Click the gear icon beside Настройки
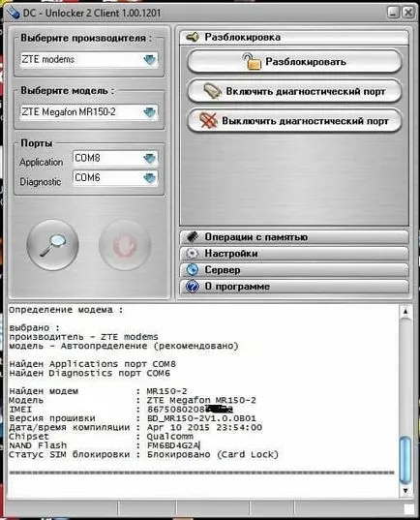The width and height of the screenshot is (420, 520). [192, 254]
